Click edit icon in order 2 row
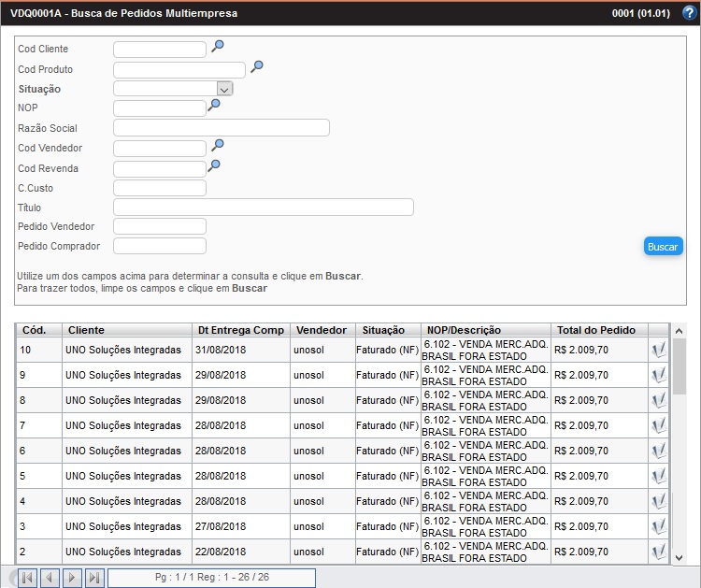The image size is (701, 588). [x=659, y=552]
